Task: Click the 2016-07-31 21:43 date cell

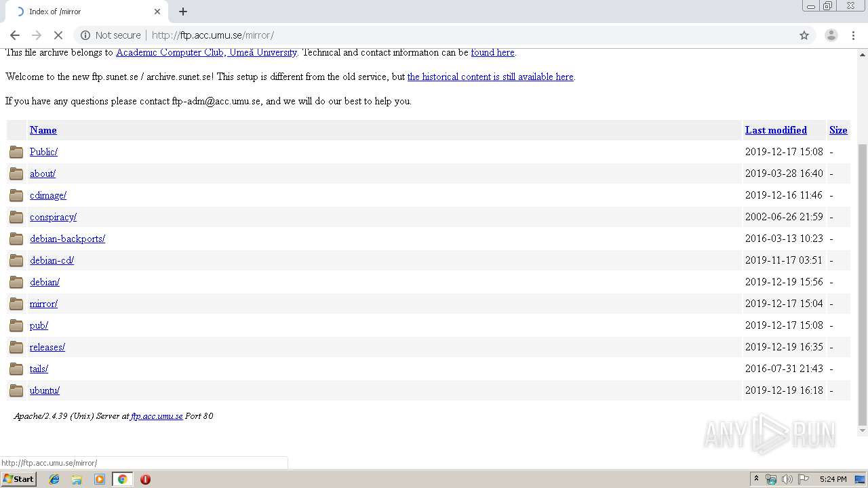Action: [784, 369]
